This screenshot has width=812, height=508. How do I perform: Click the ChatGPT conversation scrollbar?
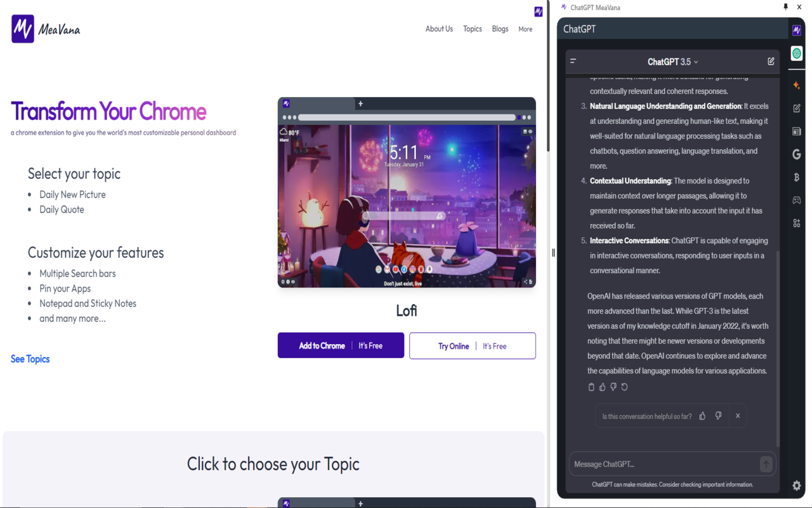[778, 349]
